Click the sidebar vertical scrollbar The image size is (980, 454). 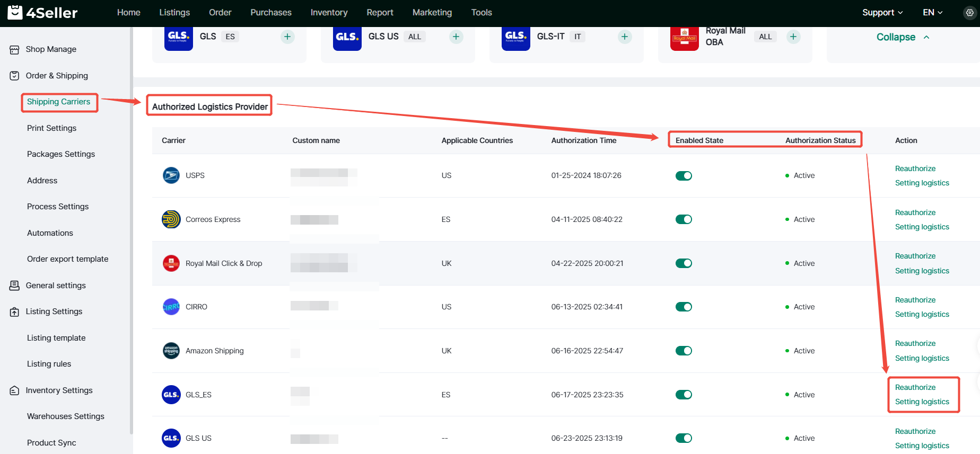pos(131,230)
